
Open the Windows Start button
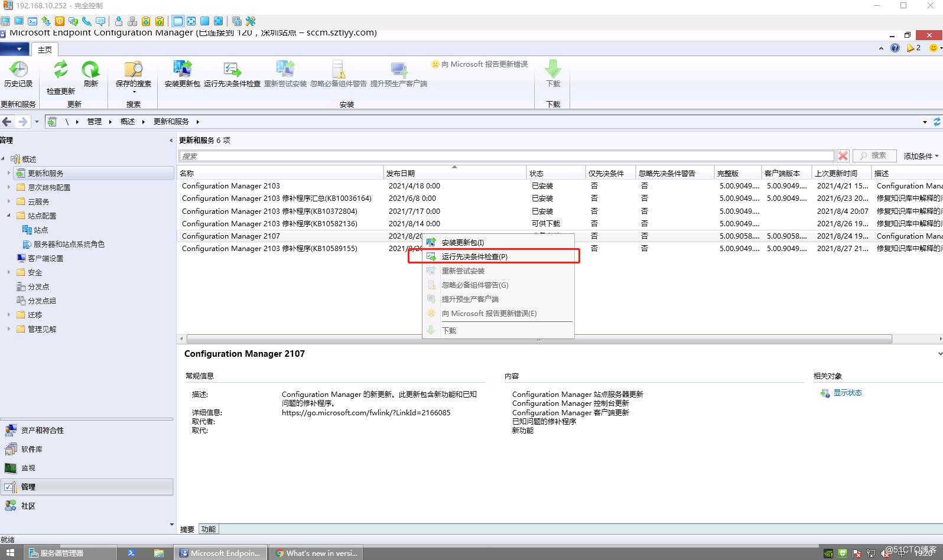click(x=10, y=553)
